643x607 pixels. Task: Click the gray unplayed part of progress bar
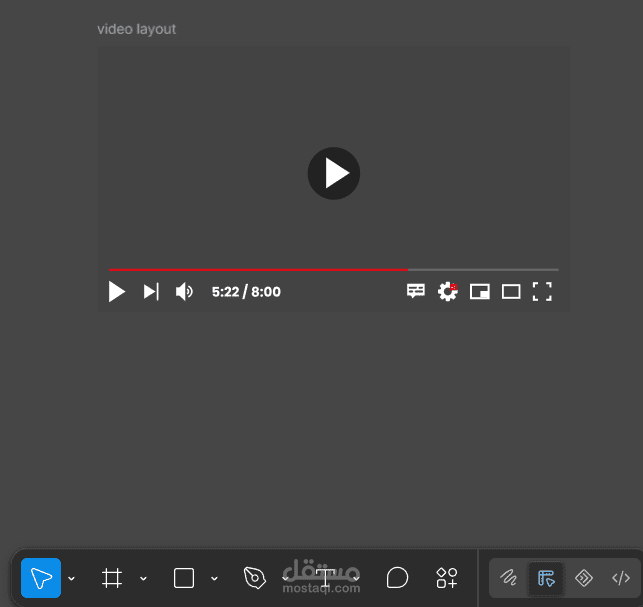click(x=483, y=269)
